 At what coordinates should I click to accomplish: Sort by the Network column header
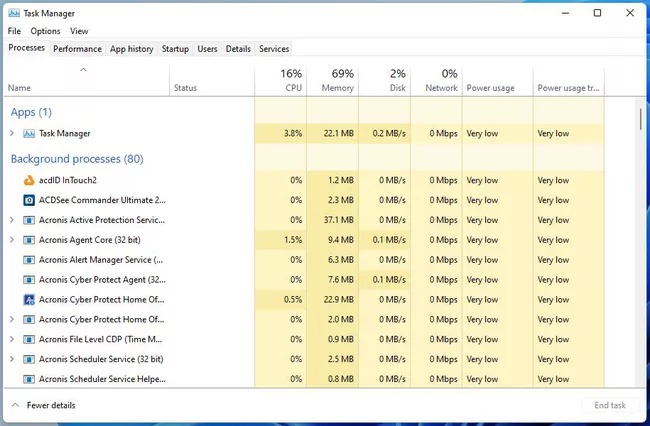(437, 82)
